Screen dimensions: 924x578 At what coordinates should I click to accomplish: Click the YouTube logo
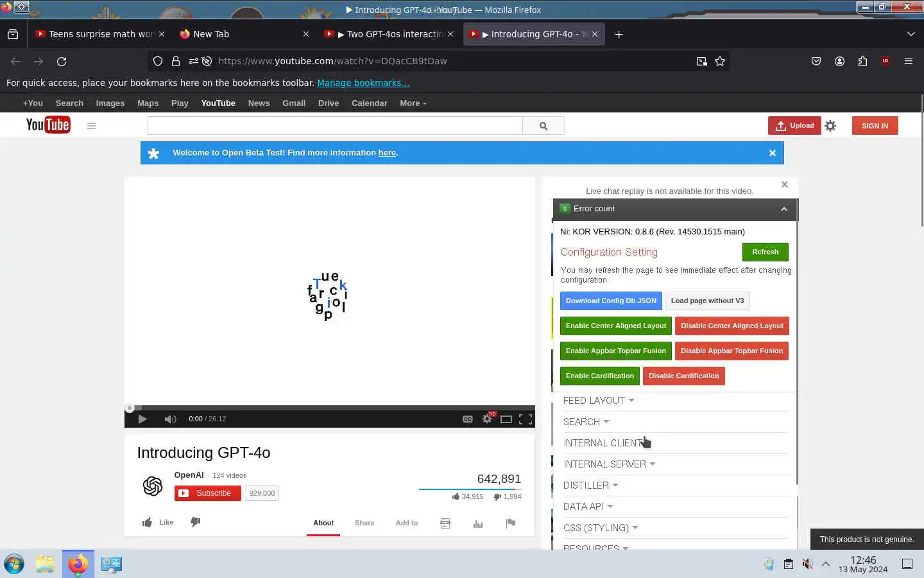pyautogui.click(x=48, y=125)
